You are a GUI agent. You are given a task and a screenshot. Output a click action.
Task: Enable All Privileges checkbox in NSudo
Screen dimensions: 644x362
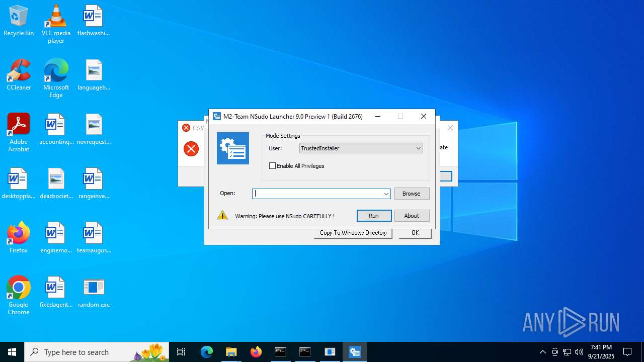(x=273, y=166)
